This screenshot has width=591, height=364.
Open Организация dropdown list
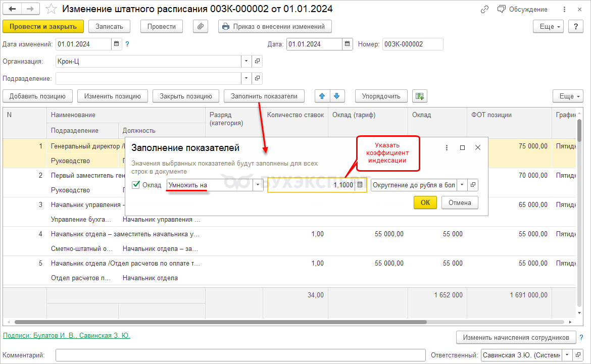coord(247,62)
